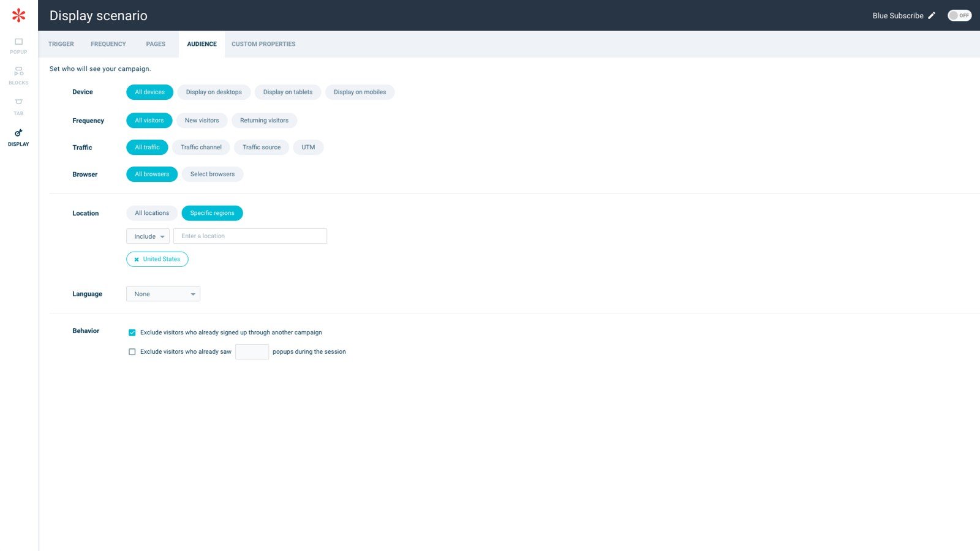Check exclude visitors who already saw popups
The image size is (980, 551).
132,352
